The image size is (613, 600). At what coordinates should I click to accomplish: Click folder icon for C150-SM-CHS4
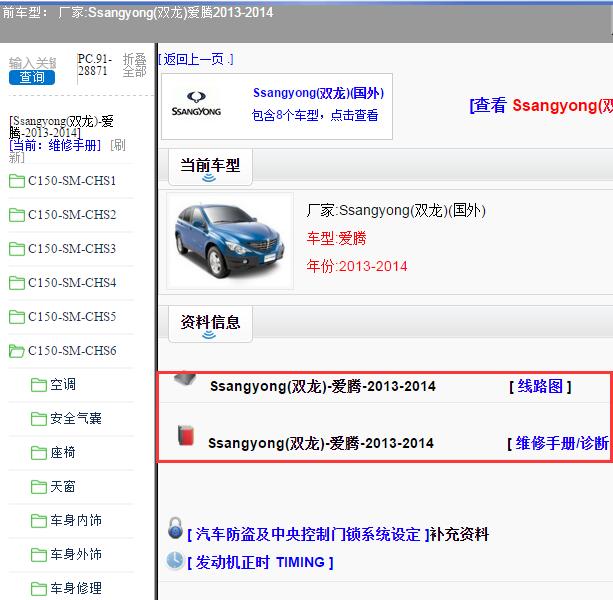point(17,283)
